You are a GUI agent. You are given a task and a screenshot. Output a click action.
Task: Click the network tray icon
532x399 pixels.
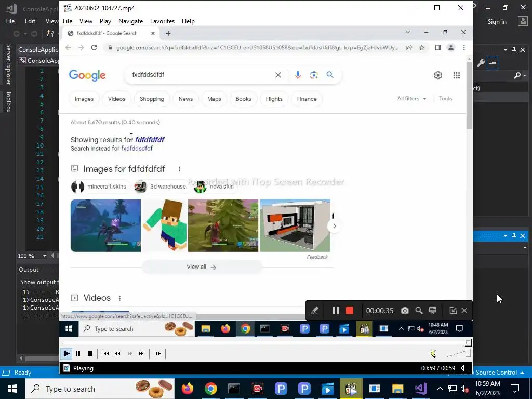pyautogui.click(x=453, y=389)
